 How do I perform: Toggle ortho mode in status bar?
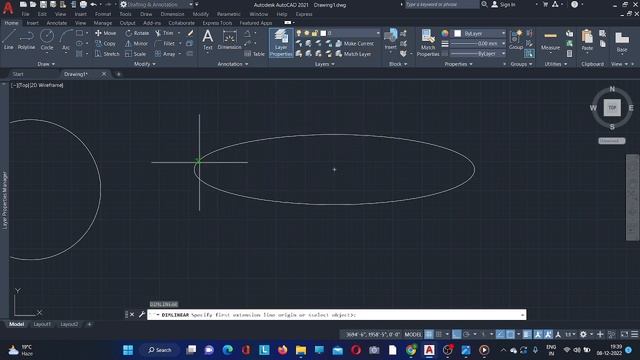[456, 334]
